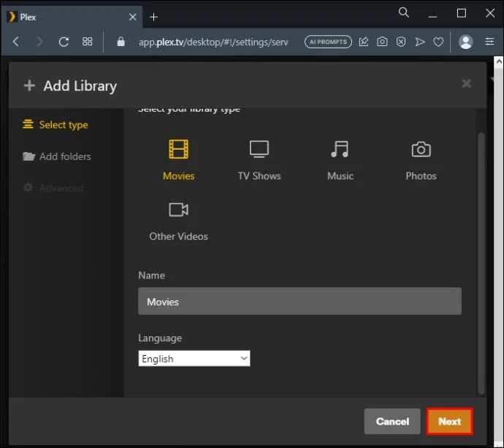Cancel the Add Library dialog
The height and width of the screenshot is (448, 504).
392,421
